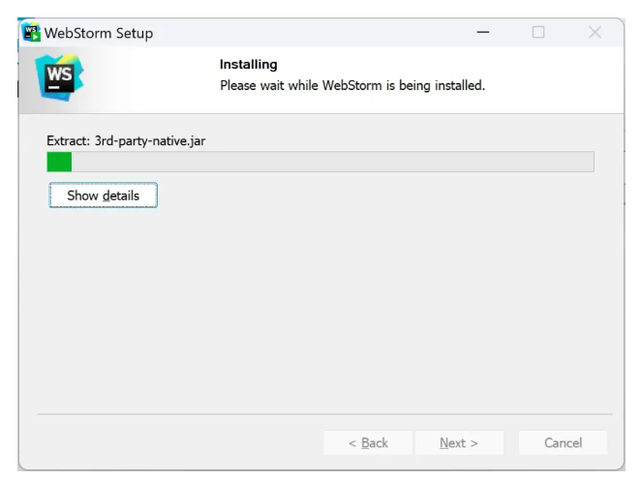Cancel the WebStorm installation
640x480 pixels.
[563, 443]
